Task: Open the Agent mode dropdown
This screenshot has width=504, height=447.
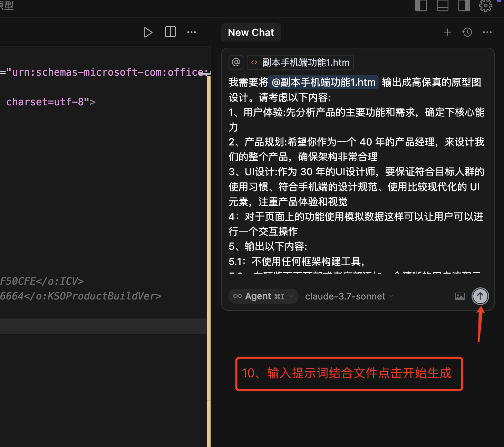Action: 263,296
